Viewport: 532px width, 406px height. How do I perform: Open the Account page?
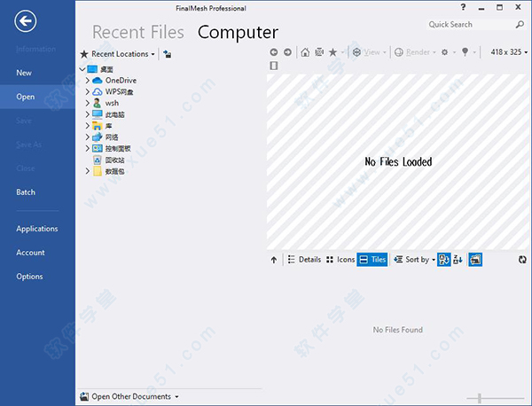point(30,253)
